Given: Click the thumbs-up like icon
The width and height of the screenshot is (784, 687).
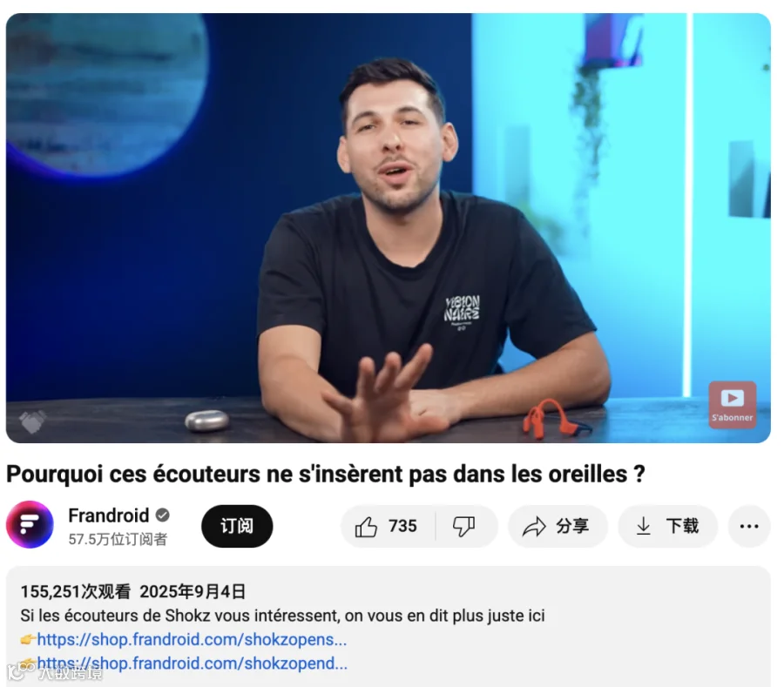Looking at the screenshot, I should [366, 527].
